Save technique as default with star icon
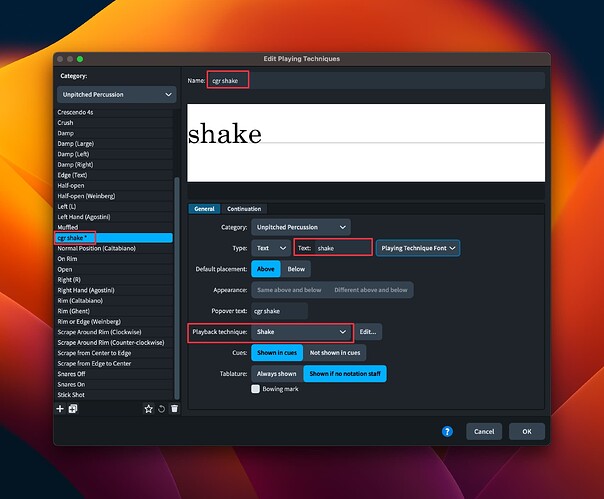The height and width of the screenshot is (499, 604). coord(148,409)
